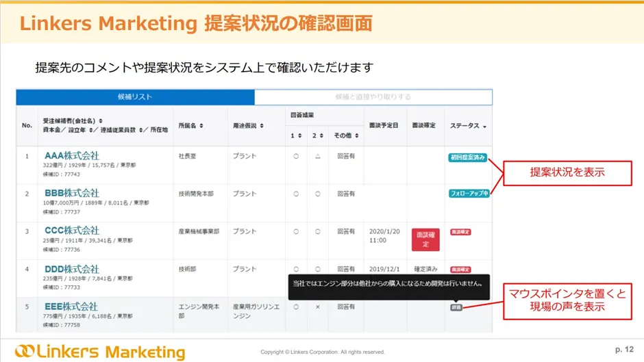Image resolution: width=644 pixels, height=362 pixels.
Task: Sort by 用途仮説 column arrow
Action: [262, 126]
